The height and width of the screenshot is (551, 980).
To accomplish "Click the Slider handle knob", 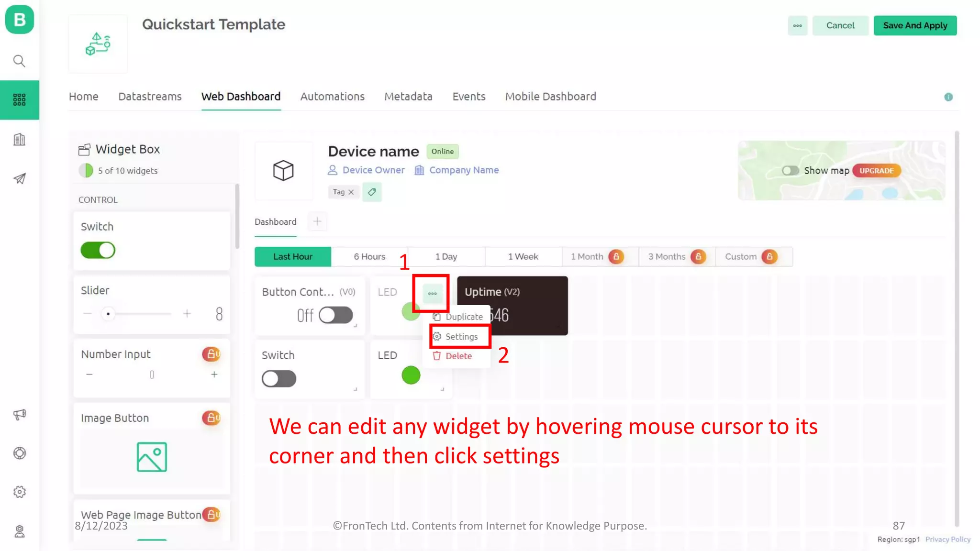I will (x=108, y=314).
